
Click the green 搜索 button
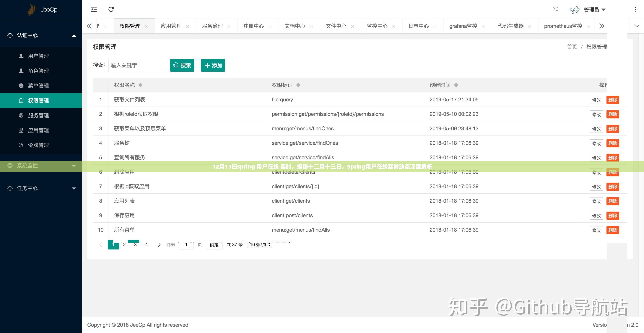coord(182,66)
